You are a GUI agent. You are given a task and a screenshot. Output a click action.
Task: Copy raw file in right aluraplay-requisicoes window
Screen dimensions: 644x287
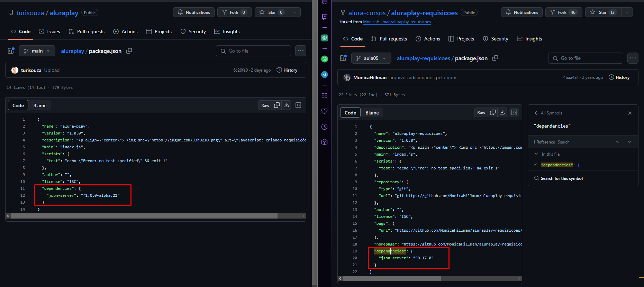pos(493,112)
